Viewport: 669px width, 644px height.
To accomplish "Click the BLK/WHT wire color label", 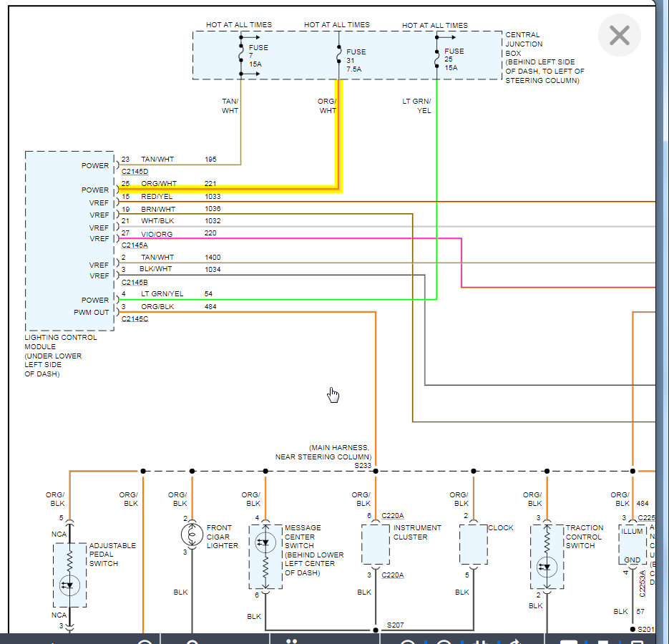I will pyautogui.click(x=156, y=269).
